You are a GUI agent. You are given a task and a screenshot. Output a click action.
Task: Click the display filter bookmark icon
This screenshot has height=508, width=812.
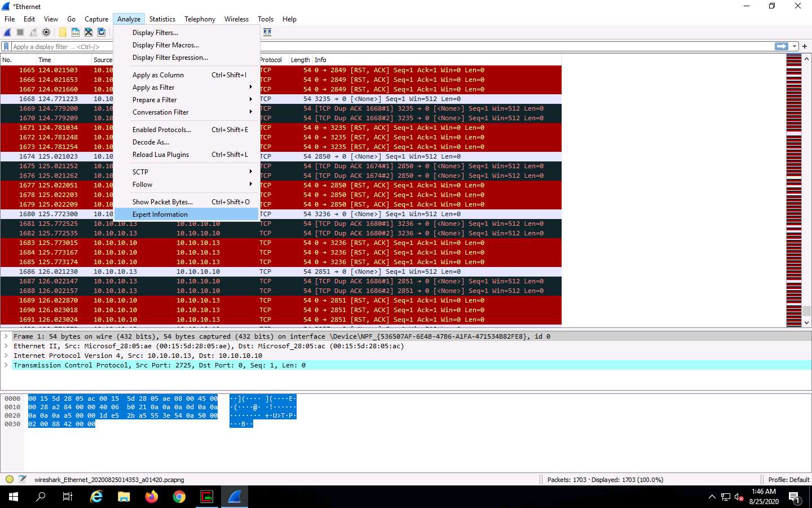click(x=6, y=46)
